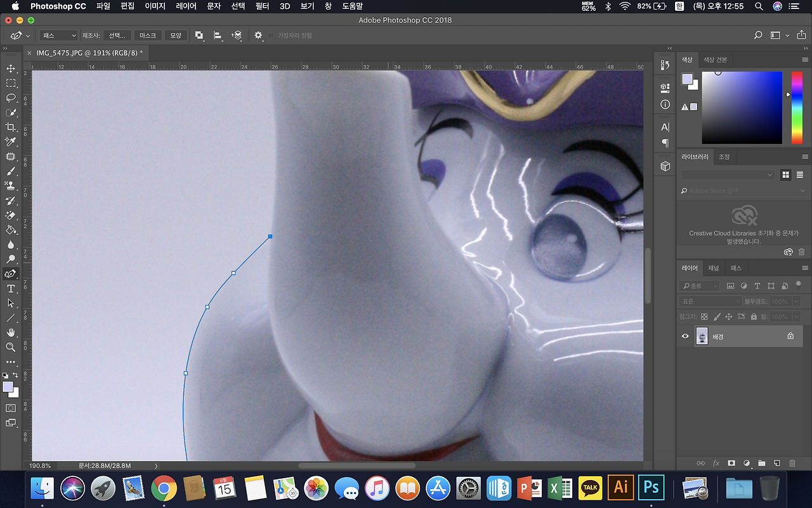
Task: Open the 3D panel icon
Action: click(x=665, y=166)
